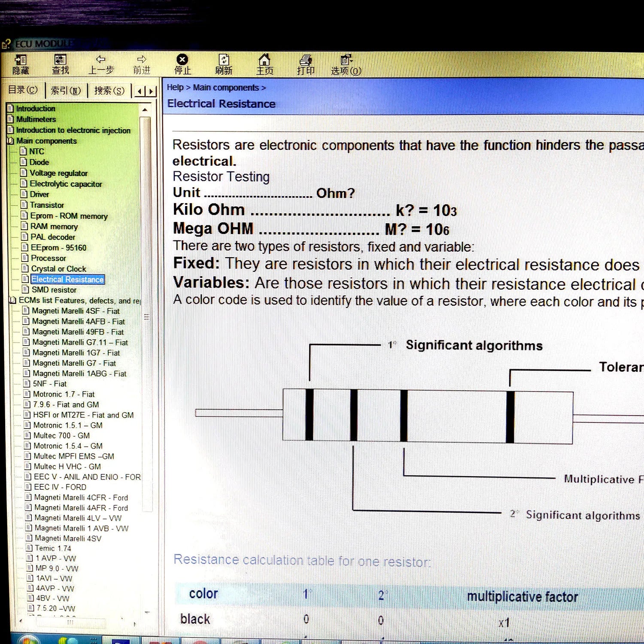
Task: Click the Home (主页) house icon
Action: tap(264, 64)
